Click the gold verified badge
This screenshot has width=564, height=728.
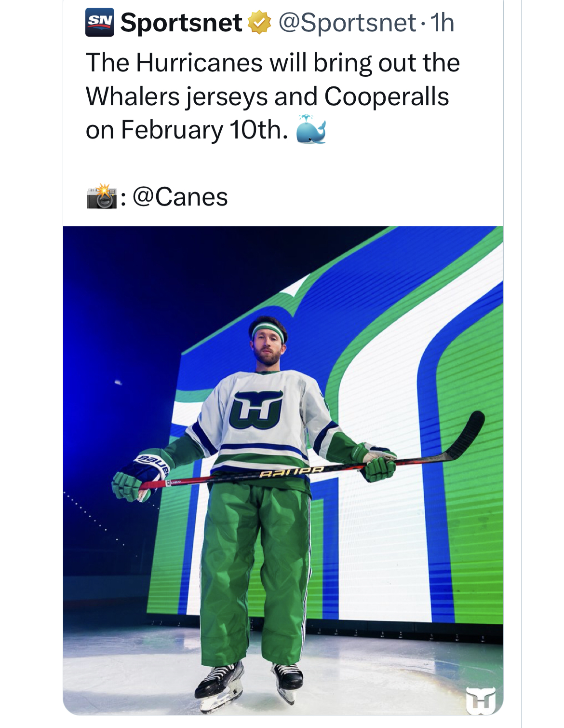[x=259, y=23]
